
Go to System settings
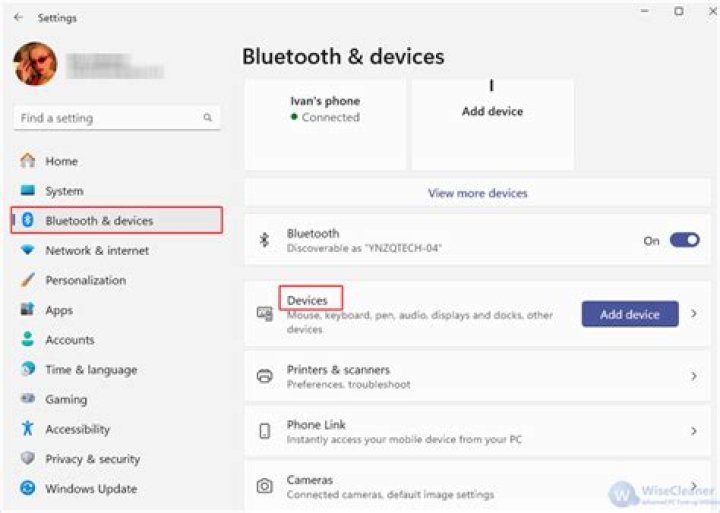117,191
